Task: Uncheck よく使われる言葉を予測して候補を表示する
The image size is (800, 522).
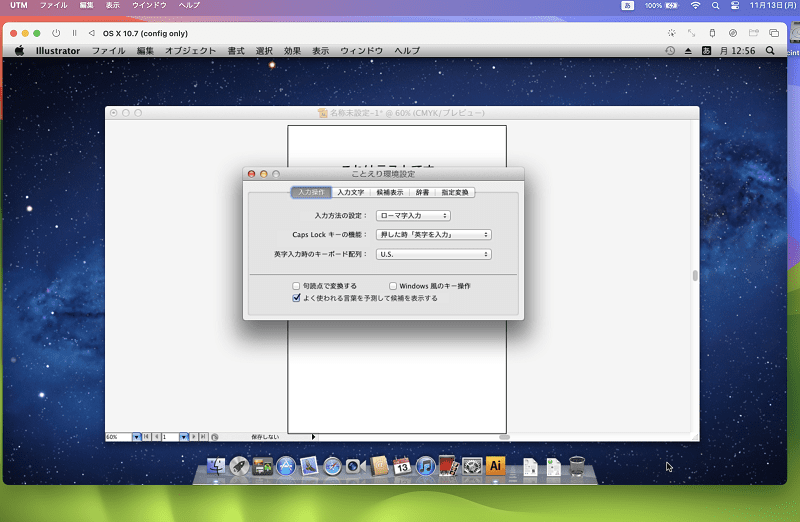Action: click(x=296, y=298)
